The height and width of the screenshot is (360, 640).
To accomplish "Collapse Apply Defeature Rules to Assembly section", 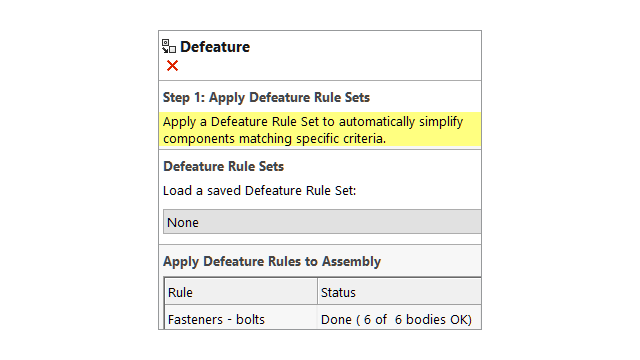I will pos(272,261).
